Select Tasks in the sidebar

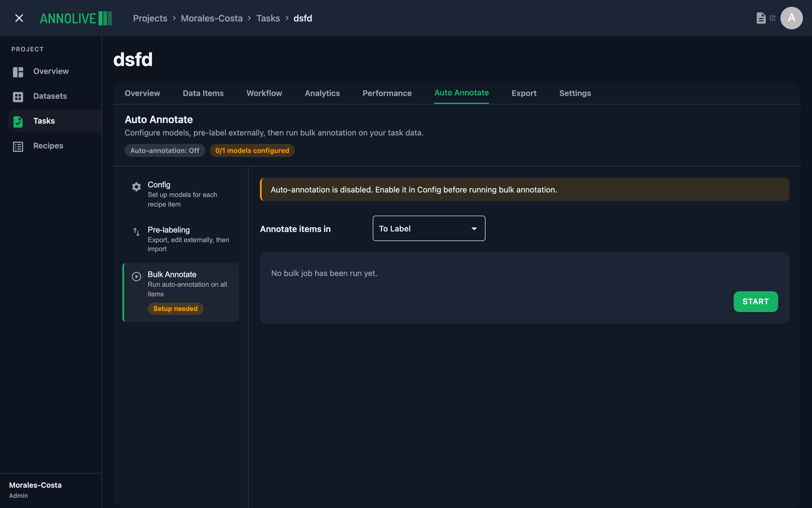[55, 121]
